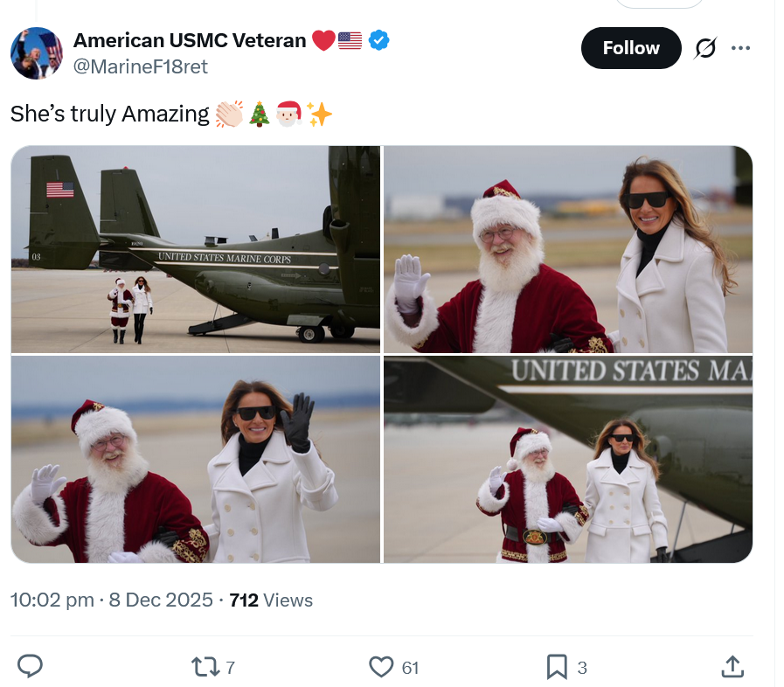The width and height of the screenshot is (784, 687).
Task: Bookmark this post
Action: pyautogui.click(x=557, y=667)
